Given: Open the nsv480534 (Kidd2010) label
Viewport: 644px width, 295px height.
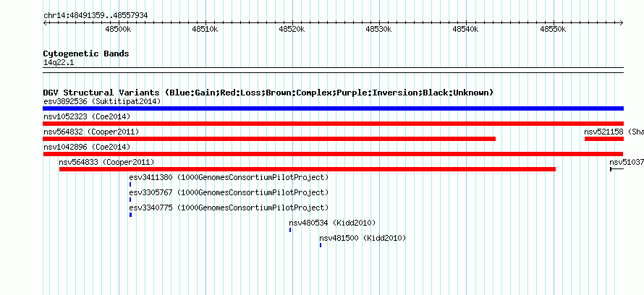Looking at the screenshot, I should click(x=332, y=223).
